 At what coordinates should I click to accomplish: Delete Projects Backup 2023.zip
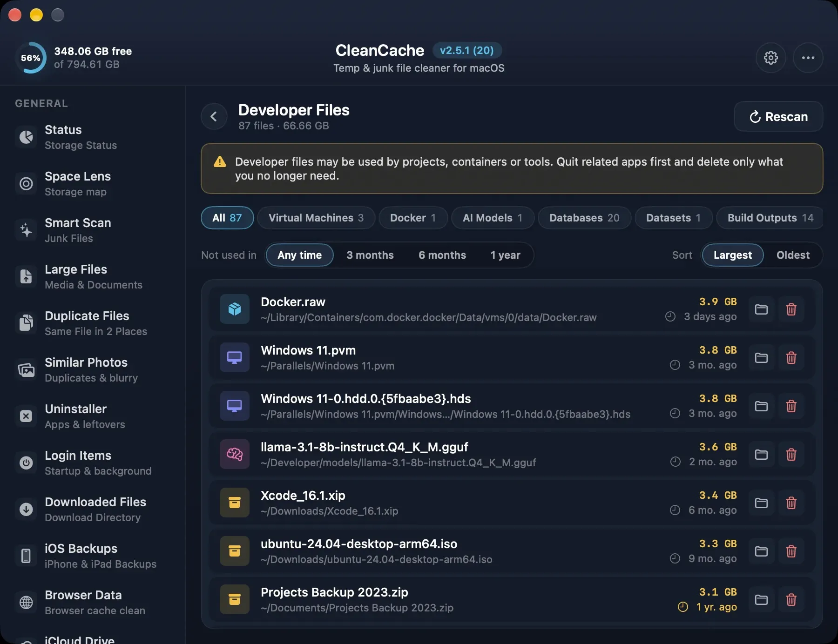[x=791, y=600]
